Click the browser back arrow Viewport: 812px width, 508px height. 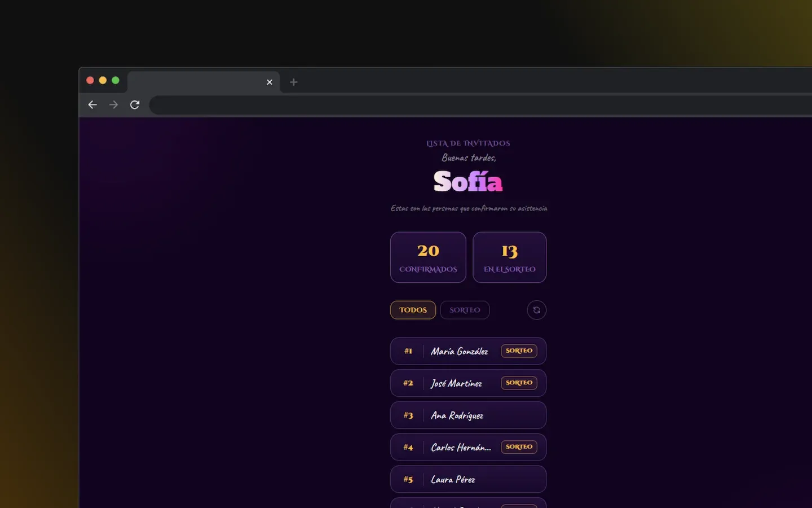(x=92, y=105)
